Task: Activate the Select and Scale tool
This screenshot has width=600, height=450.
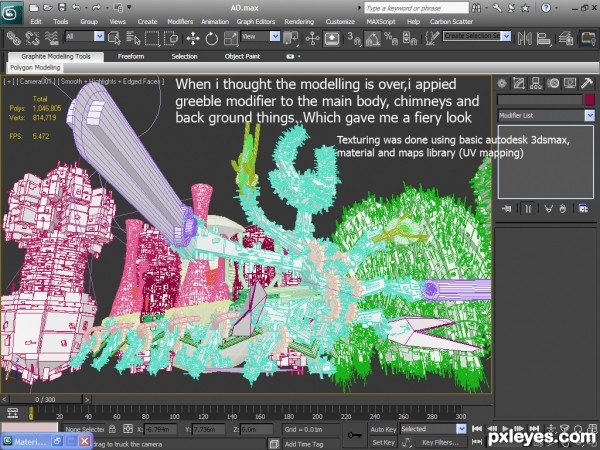Action: (231, 38)
